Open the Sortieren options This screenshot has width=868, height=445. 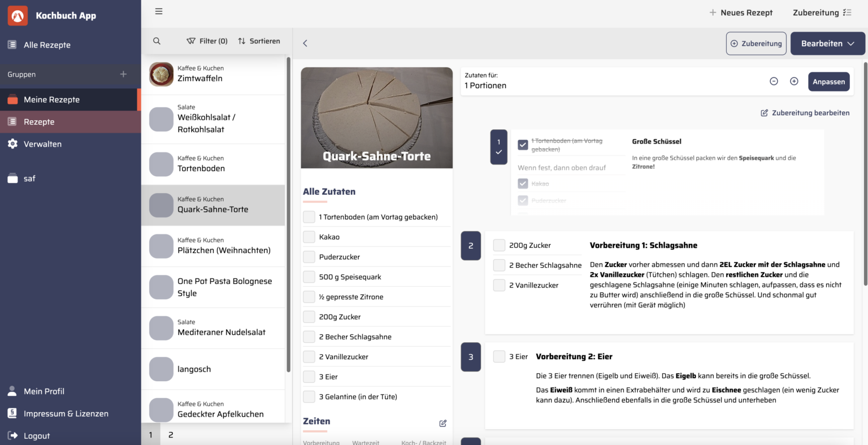[x=259, y=41]
